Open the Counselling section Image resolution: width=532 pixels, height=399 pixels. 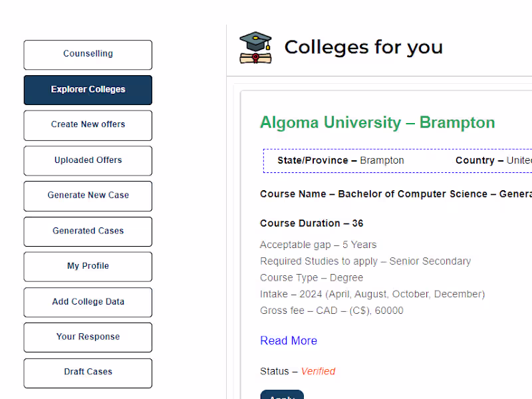click(88, 55)
